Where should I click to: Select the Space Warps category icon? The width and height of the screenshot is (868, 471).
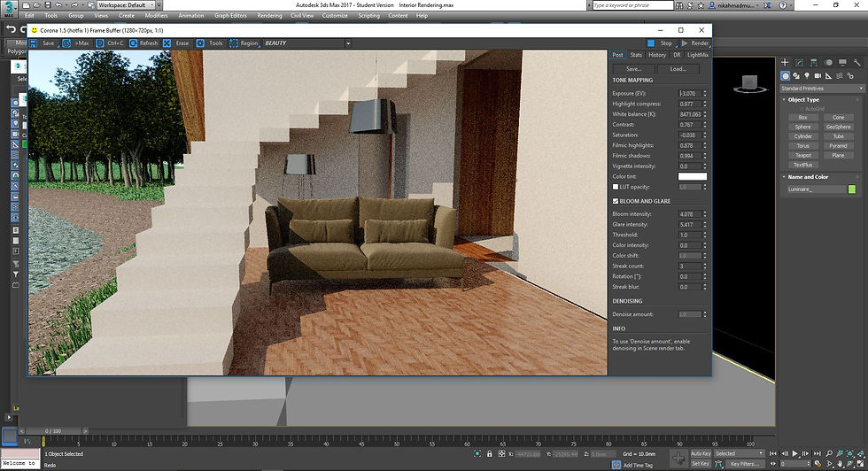[x=840, y=76]
